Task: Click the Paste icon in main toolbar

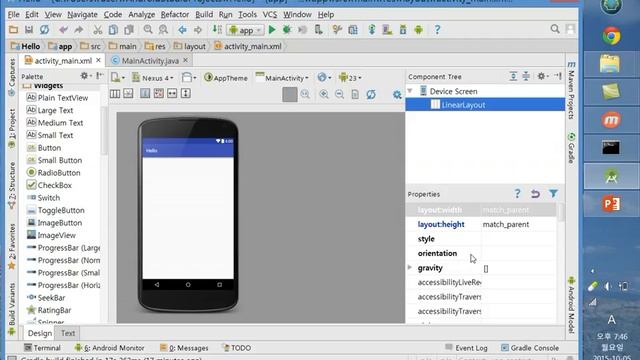Action: 129,30
